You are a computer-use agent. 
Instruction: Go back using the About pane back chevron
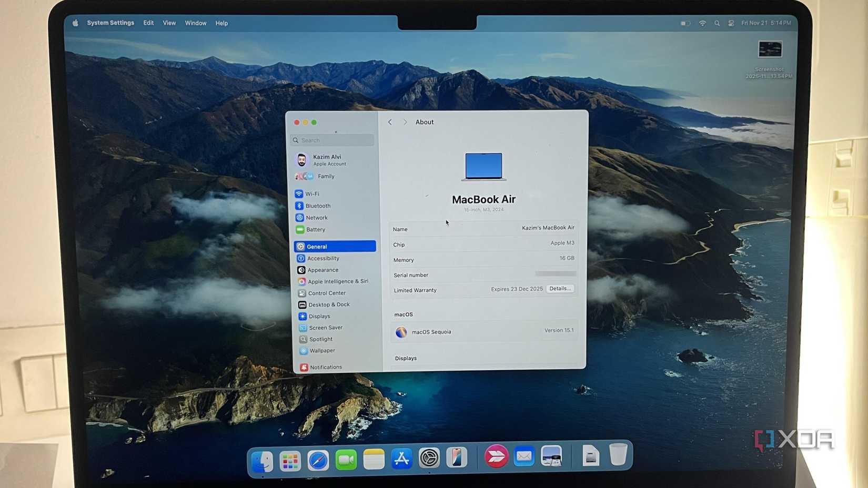point(389,121)
